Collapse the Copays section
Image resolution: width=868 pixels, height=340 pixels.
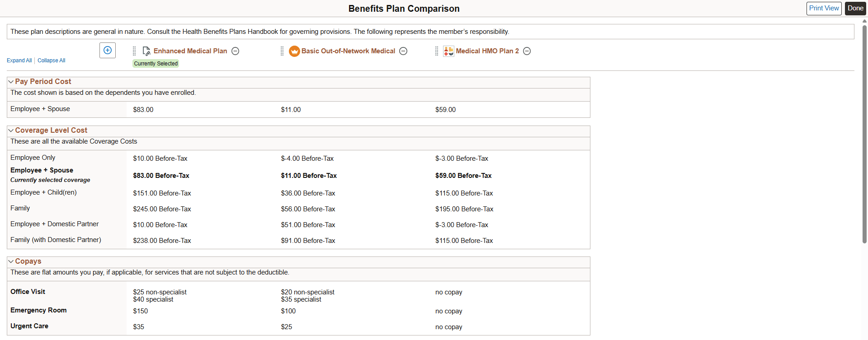(x=11, y=261)
